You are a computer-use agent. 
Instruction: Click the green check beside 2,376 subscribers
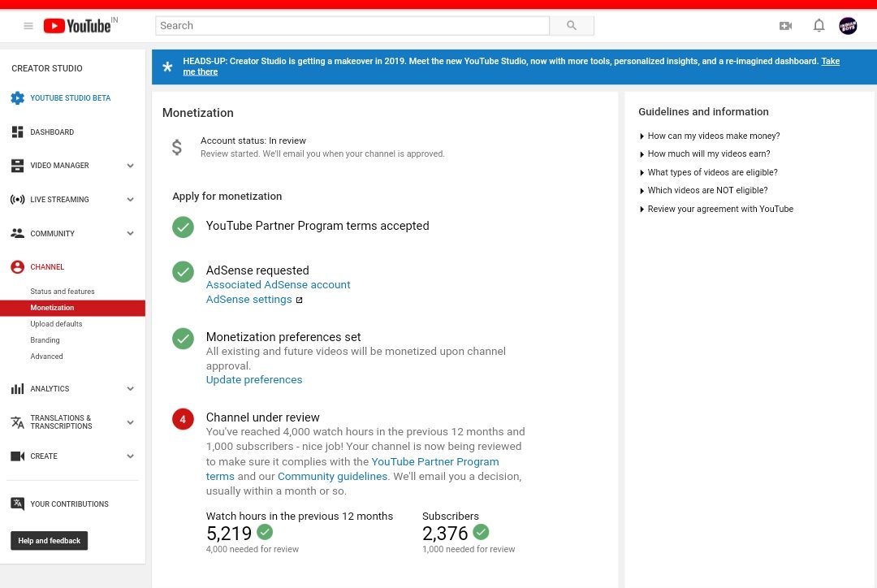pos(481,531)
